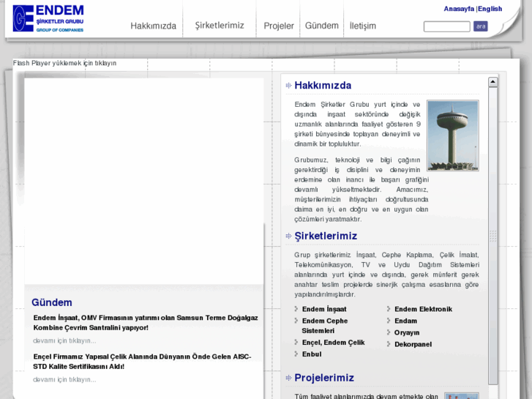Go to the Anasayfa link
The height and width of the screenshot is (399, 532).
459,9
